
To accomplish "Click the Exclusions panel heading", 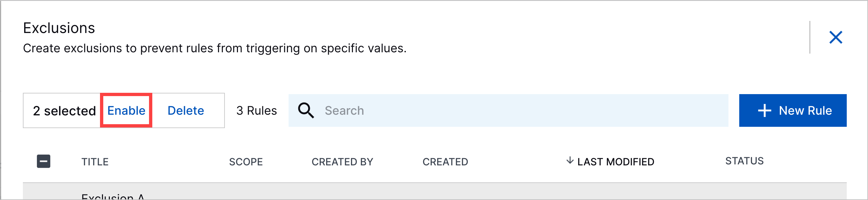I will point(59,28).
